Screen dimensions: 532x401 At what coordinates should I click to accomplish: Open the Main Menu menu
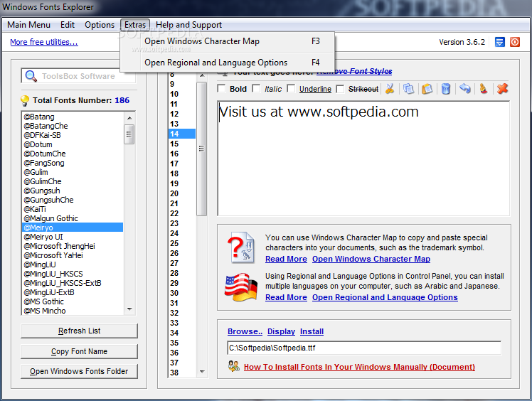coord(29,25)
